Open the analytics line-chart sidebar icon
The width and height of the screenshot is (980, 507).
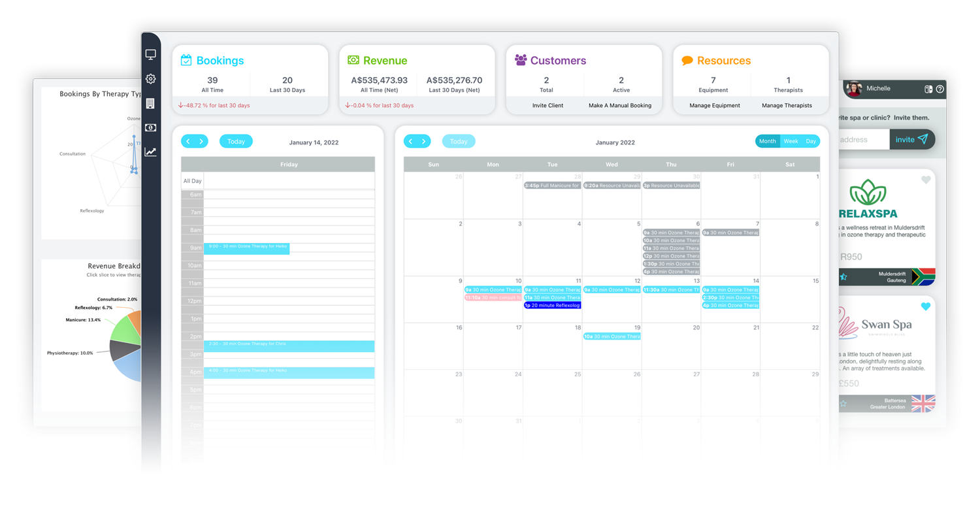click(150, 152)
